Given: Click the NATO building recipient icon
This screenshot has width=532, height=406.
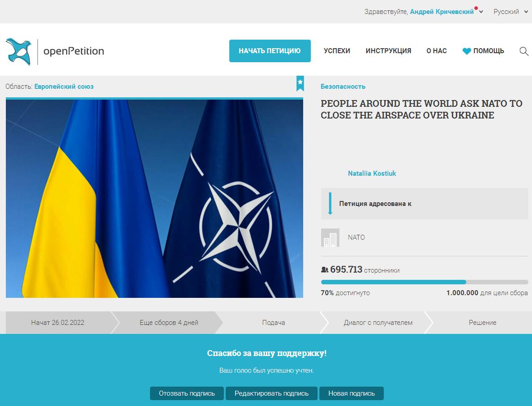Looking at the screenshot, I should point(330,237).
